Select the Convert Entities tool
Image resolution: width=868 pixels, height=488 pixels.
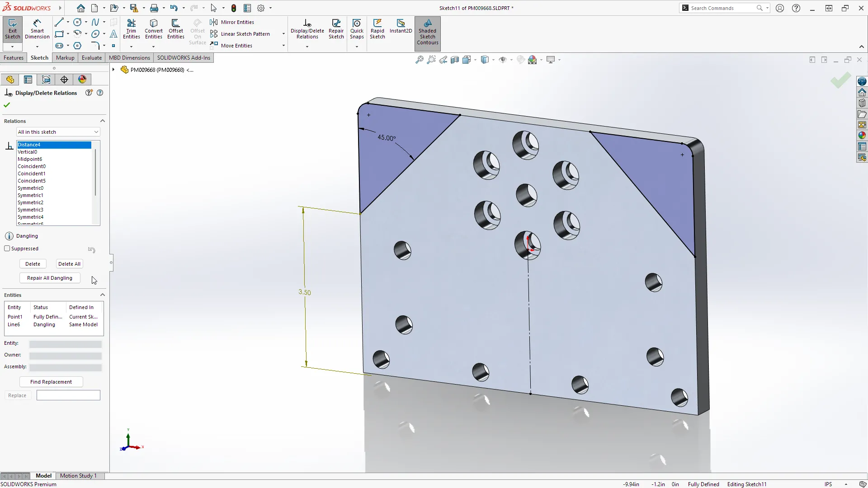pyautogui.click(x=153, y=28)
